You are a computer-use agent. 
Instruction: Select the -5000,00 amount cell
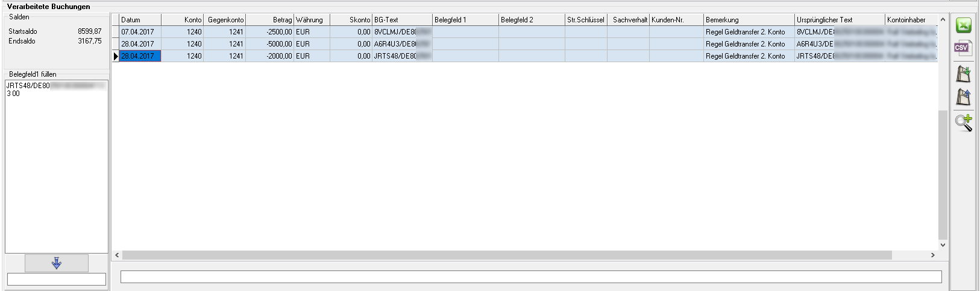[269, 44]
